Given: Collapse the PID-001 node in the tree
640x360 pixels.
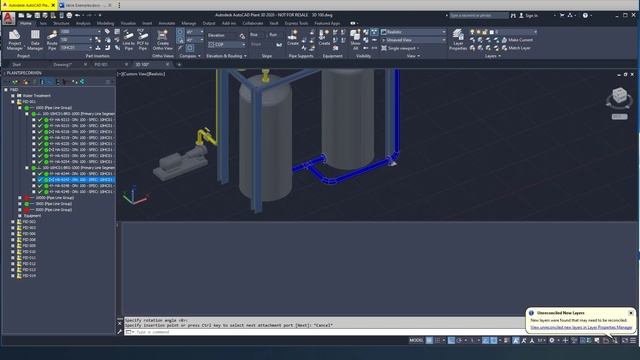Looking at the screenshot, I should 13,102.
